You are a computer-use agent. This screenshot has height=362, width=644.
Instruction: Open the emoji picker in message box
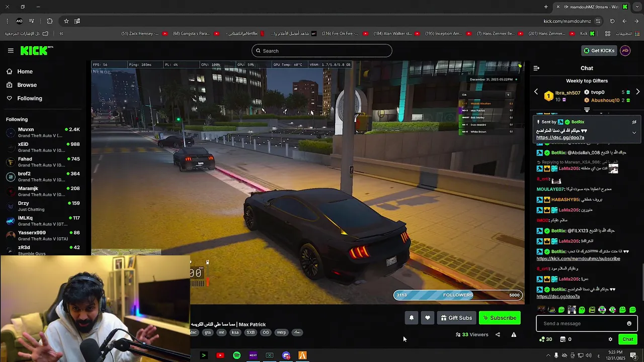click(629, 323)
